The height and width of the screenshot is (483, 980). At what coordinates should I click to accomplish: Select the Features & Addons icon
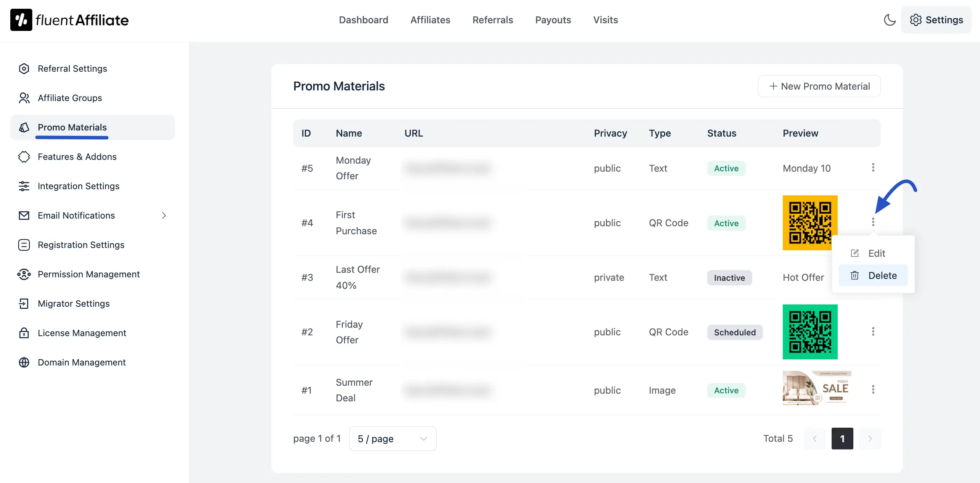(x=24, y=157)
